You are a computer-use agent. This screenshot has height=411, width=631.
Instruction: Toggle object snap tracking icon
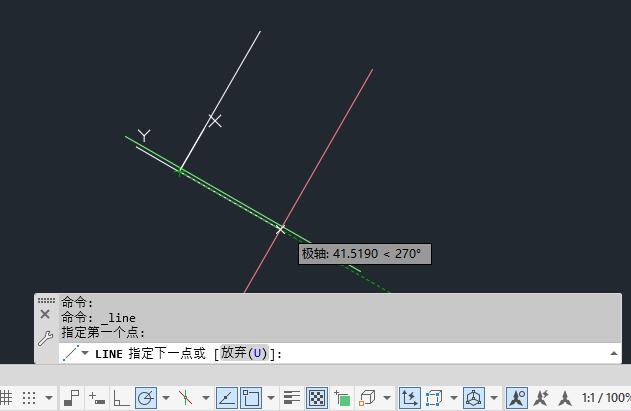pos(227,398)
